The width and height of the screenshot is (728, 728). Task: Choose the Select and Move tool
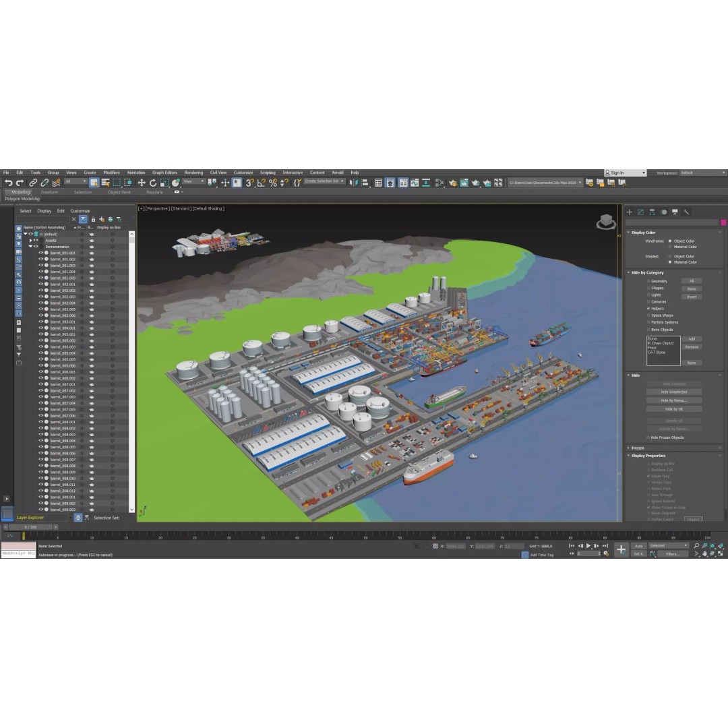tap(142, 183)
